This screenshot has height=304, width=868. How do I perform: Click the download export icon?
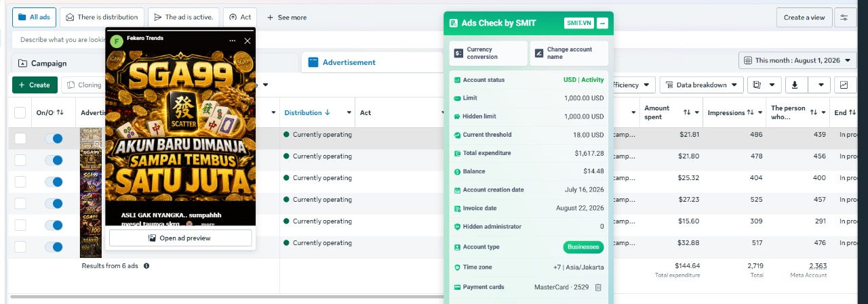(x=796, y=85)
